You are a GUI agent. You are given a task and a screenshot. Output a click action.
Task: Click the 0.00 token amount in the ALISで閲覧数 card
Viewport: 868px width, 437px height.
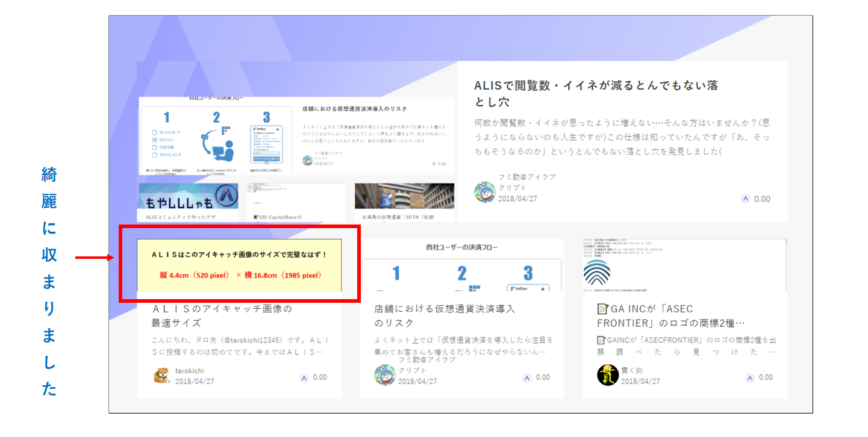click(x=762, y=199)
